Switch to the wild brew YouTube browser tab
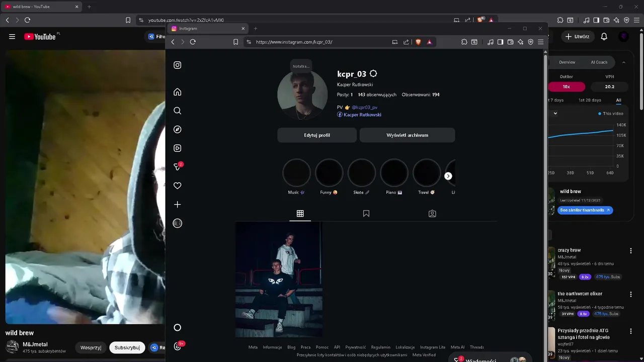Viewport: 644px width, 362px height. (41, 7)
